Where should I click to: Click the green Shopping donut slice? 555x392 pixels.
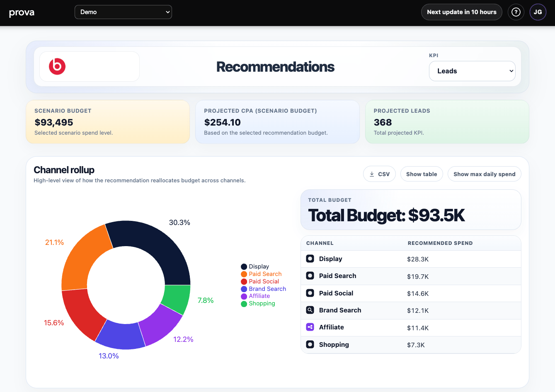click(x=177, y=298)
